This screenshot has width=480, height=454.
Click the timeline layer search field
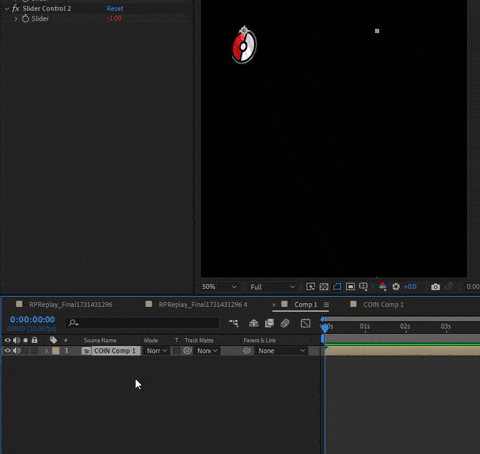(x=143, y=323)
